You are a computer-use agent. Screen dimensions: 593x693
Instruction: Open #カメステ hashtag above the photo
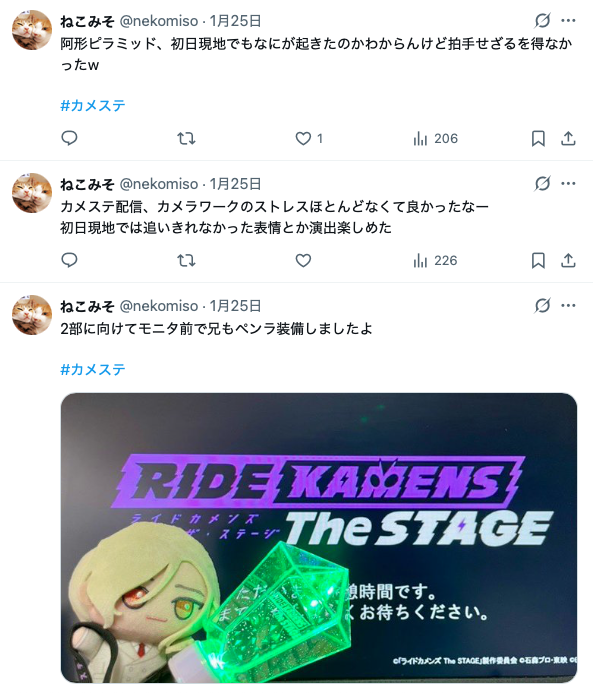click(x=93, y=369)
